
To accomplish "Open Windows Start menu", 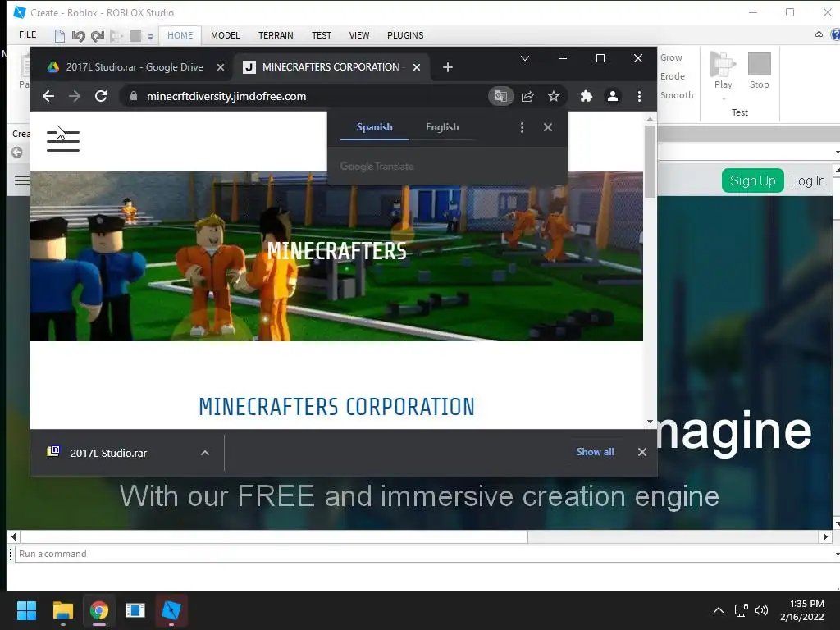I will coord(26,610).
